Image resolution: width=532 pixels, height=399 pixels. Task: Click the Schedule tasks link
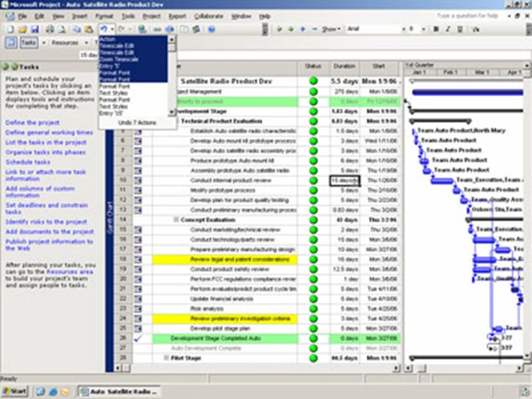point(28,162)
